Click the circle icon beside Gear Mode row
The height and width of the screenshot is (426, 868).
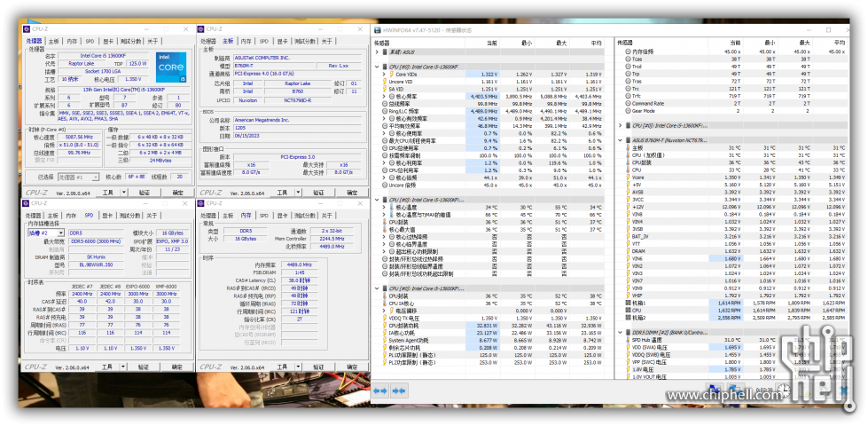point(628,111)
